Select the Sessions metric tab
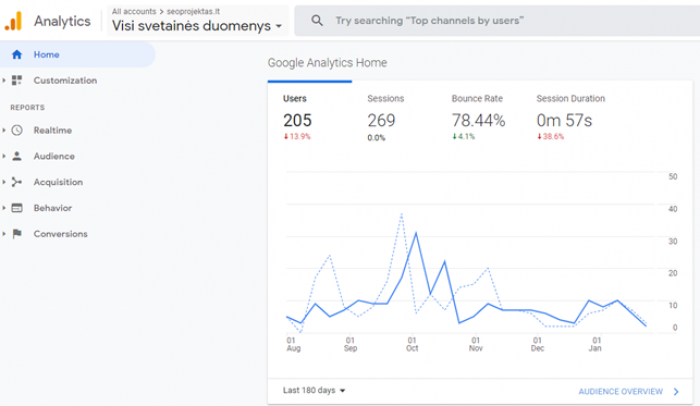Screen dimensions: 700x406 tap(394, 118)
